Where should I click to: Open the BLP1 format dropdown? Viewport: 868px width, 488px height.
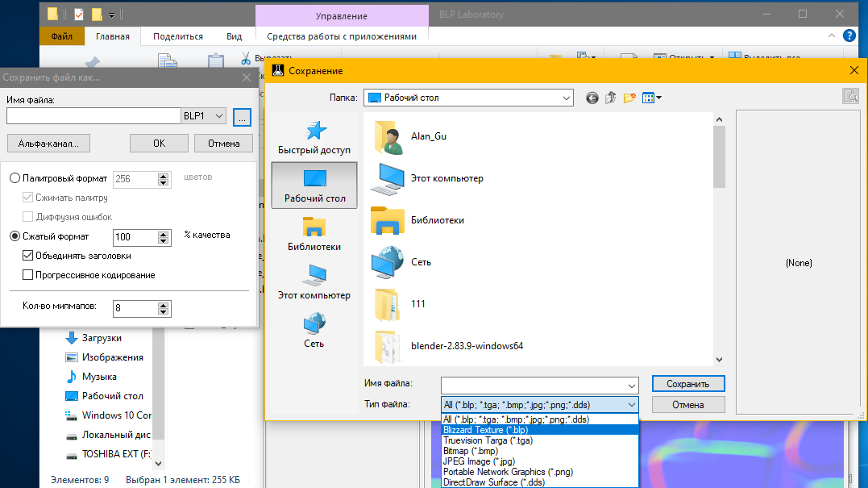(219, 116)
